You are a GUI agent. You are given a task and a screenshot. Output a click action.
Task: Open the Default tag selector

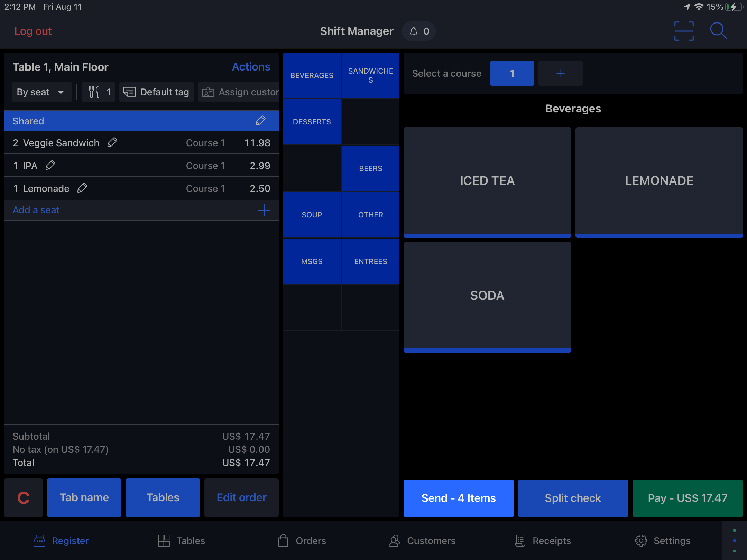pyautogui.click(x=156, y=92)
